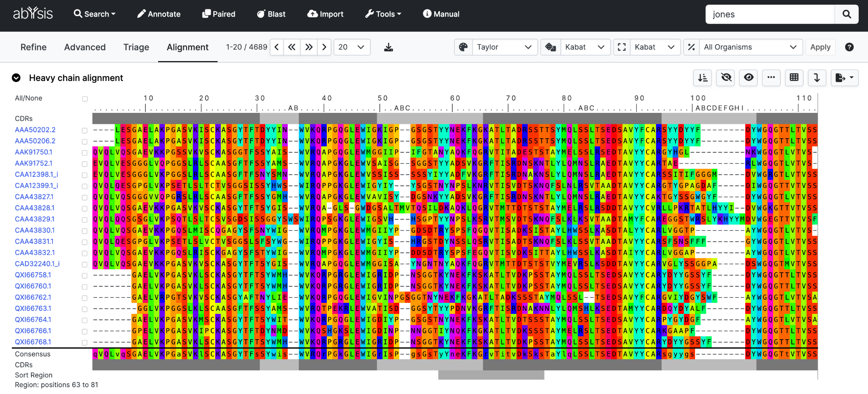Screen dimensions: 868x394
Task: Check the box for CAA12398.1_i
Action: coord(85,175)
